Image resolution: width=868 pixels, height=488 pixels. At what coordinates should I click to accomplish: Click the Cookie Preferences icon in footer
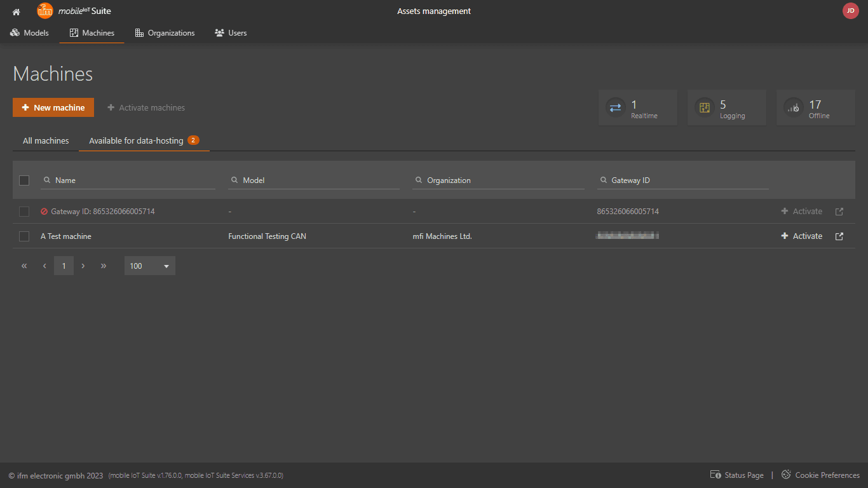[786, 475]
